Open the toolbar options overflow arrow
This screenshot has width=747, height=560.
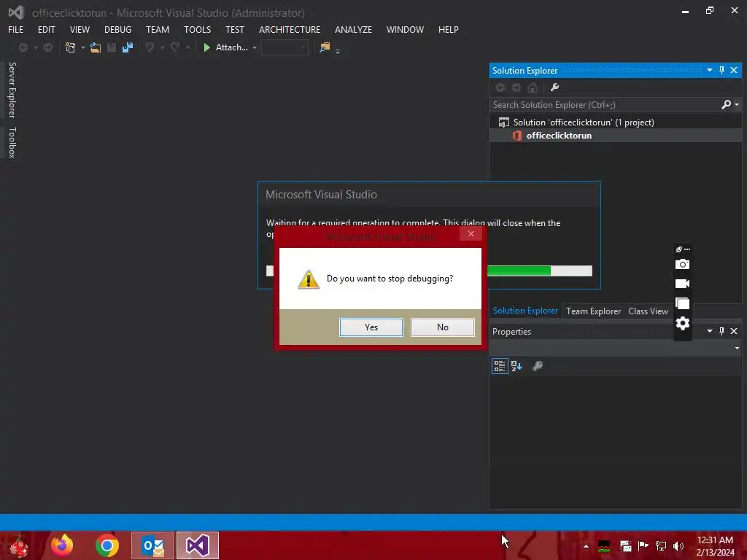[x=338, y=51]
